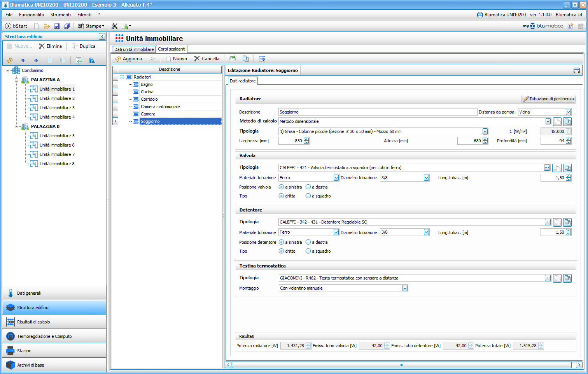Open the Funzionalità menu

click(31, 15)
